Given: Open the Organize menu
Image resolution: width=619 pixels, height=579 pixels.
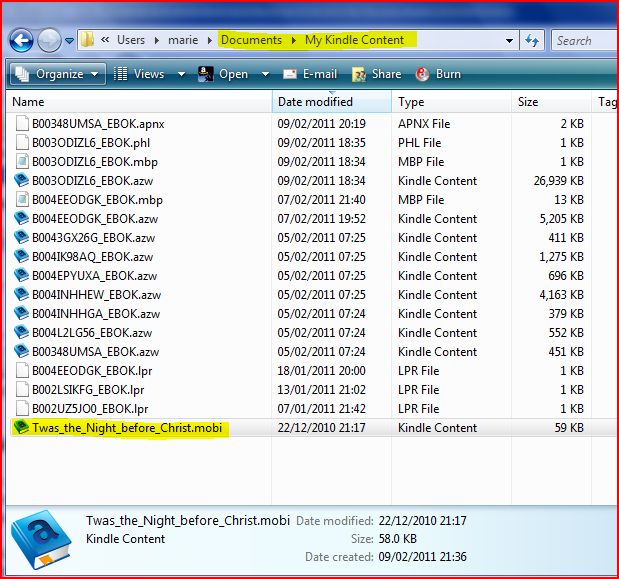Looking at the screenshot, I should coord(58,74).
